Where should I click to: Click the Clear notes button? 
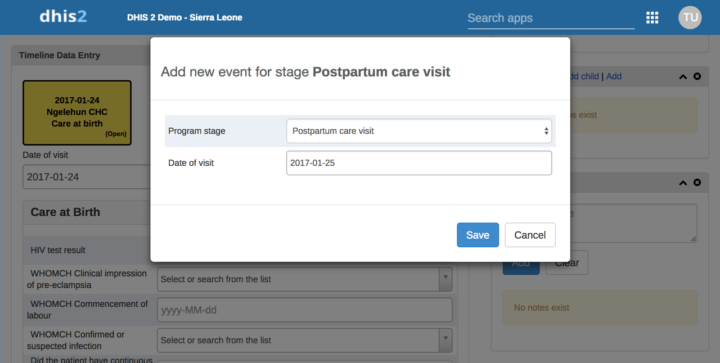(567, 263)
